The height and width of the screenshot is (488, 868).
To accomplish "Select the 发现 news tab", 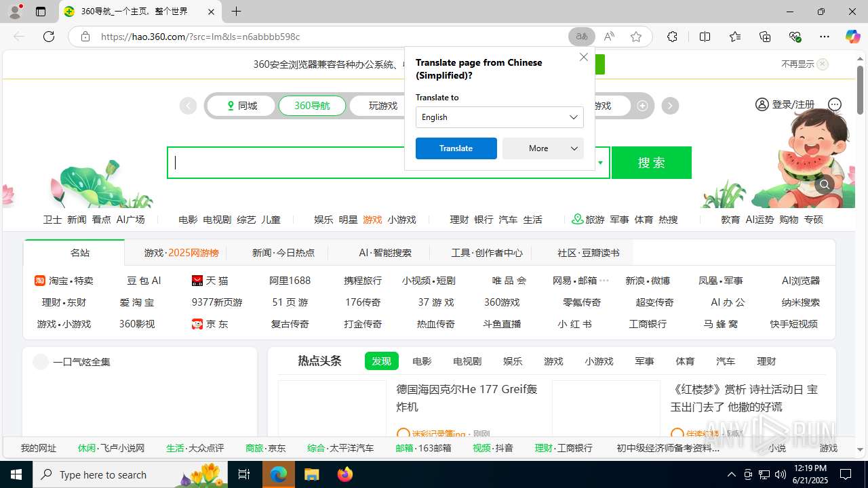I will click(381, 361).
